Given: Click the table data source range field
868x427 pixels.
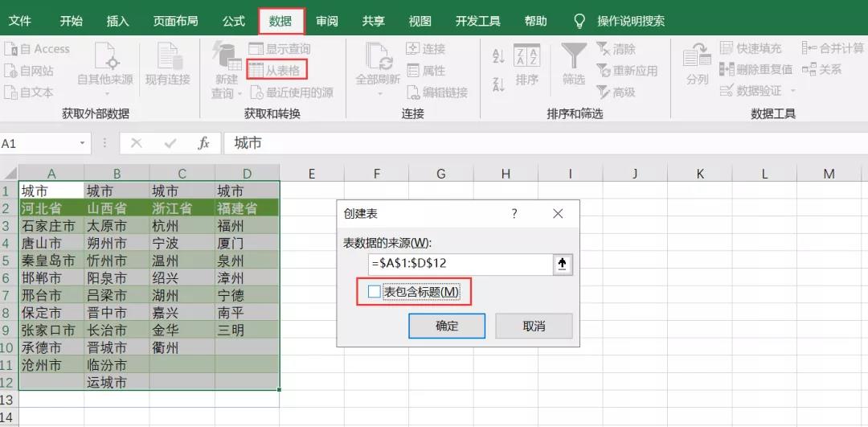Looking at the screenshot, I should 461,265.
